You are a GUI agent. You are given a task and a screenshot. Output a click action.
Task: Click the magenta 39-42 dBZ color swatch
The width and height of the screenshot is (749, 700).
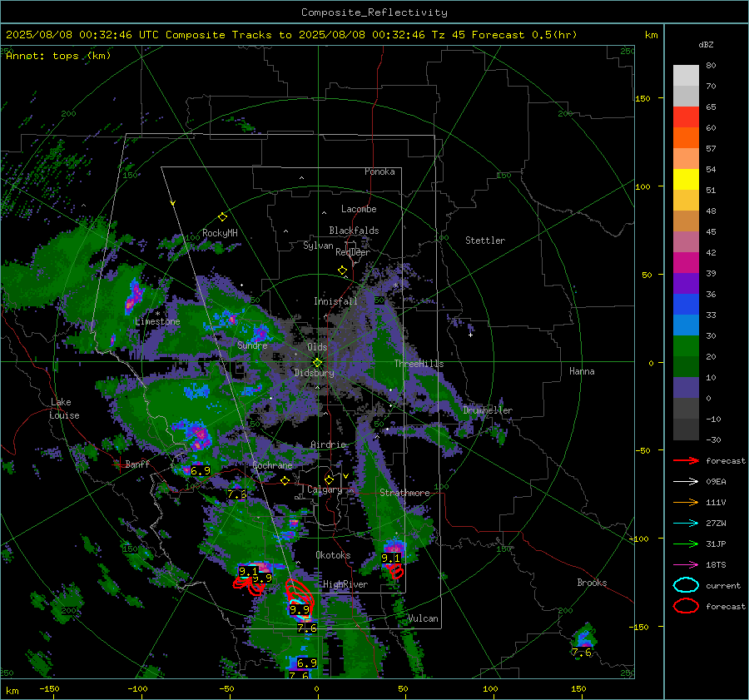tap(686, 263)
